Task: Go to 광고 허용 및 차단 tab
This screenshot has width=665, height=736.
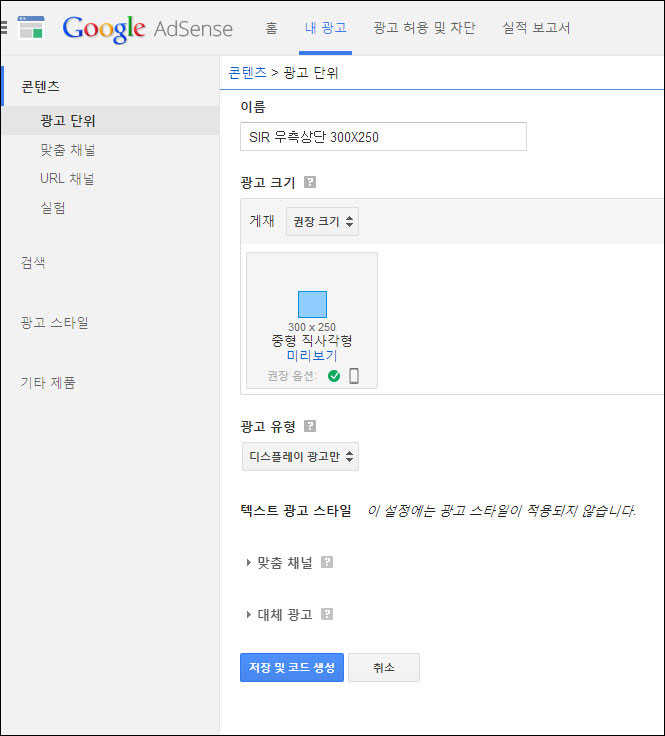Action: coord(424,28)
